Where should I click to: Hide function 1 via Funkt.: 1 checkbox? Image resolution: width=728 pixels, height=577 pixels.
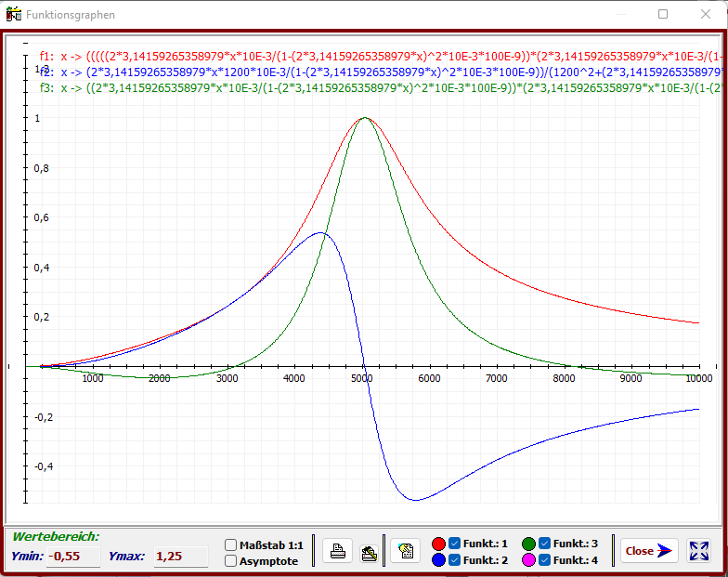[x=455, y=544]
